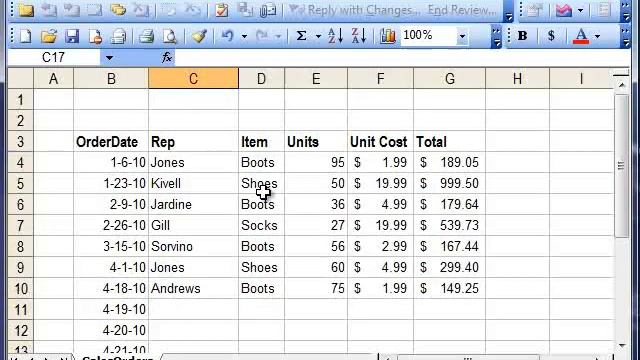Open the zoom level dropdown arrow

462,36
